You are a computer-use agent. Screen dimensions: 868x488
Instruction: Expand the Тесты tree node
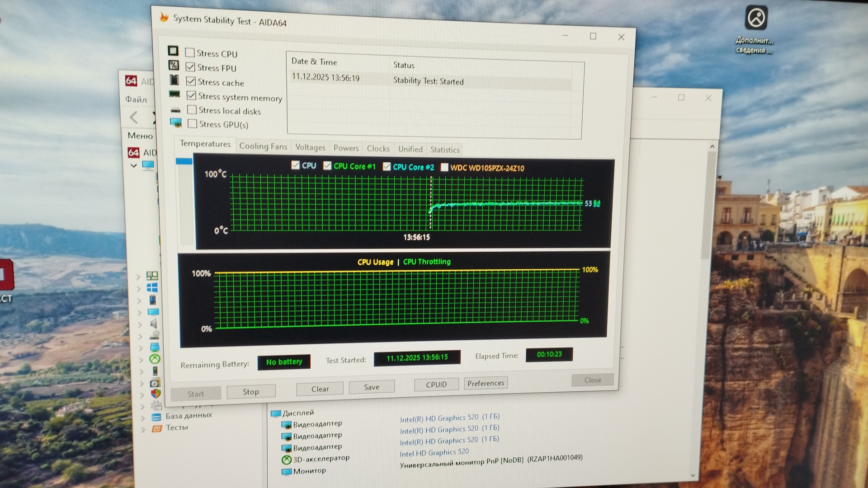(143, 430)
